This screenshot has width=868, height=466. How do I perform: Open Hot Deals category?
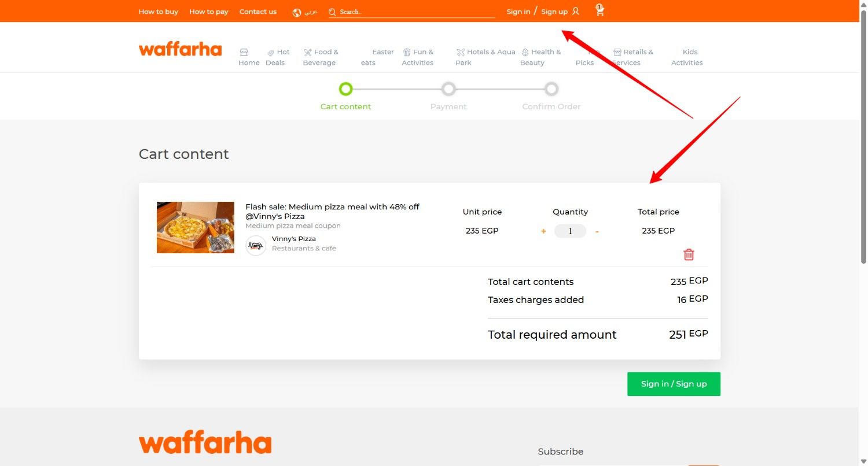point(278,57)
